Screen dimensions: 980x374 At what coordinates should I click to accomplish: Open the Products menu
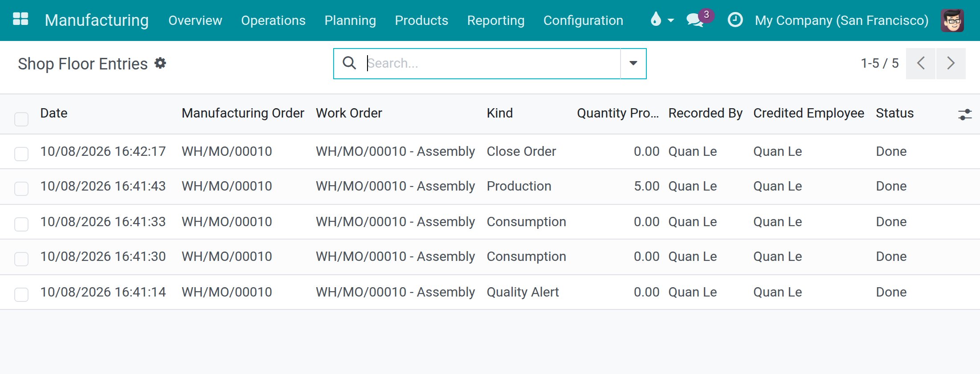421,20
